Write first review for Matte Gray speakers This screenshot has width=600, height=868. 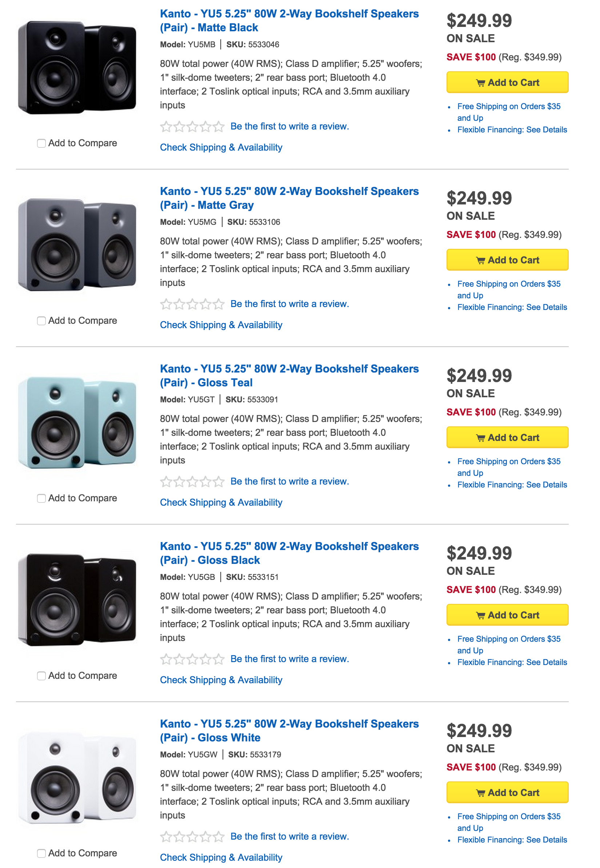(289, 304)
